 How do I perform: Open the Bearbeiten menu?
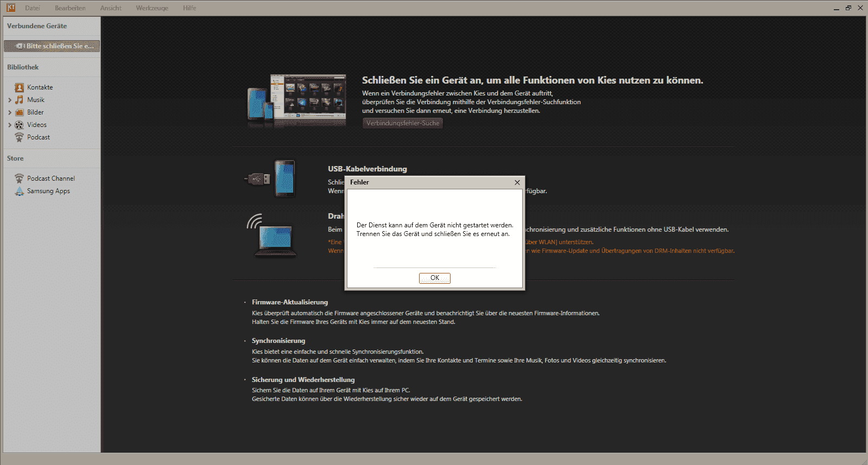[x=70, y=8]
